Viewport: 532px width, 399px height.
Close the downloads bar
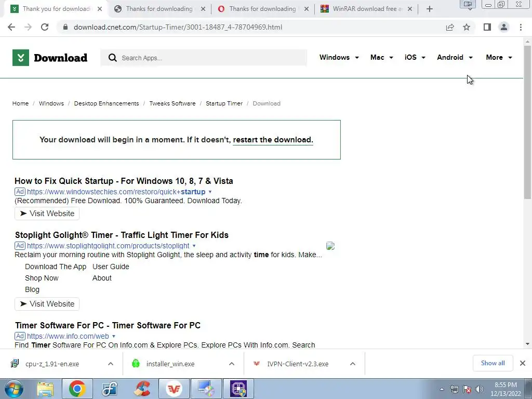pyautogui.click(x=523, y=363)
